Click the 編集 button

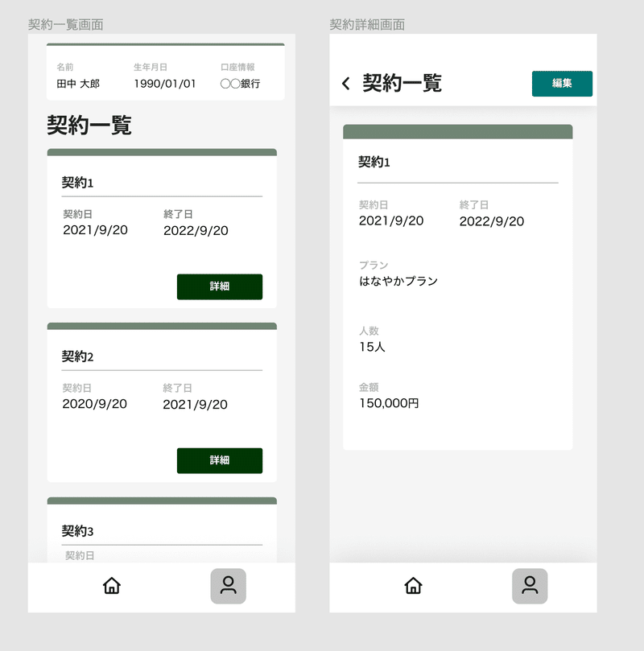(562, 84)
